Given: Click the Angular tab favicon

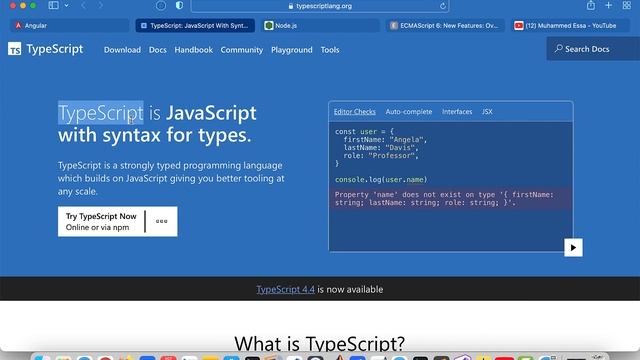Looking at the screenshot, I should (x=18, y=25).
